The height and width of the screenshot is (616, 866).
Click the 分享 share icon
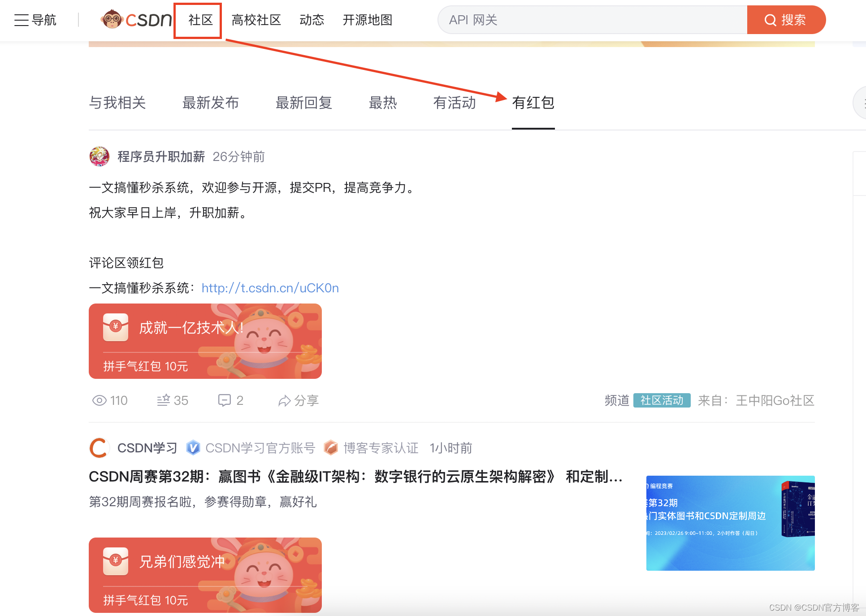[x=284, y=400]
